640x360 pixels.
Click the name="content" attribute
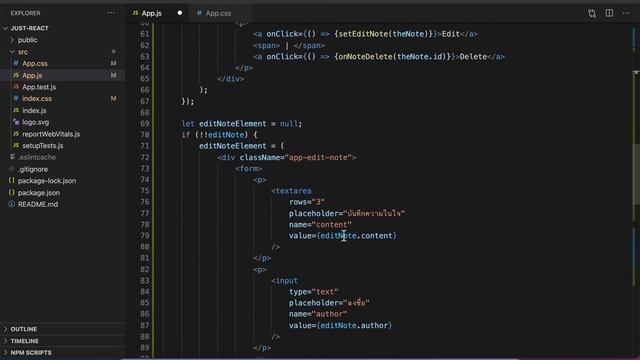coord(320,224)
